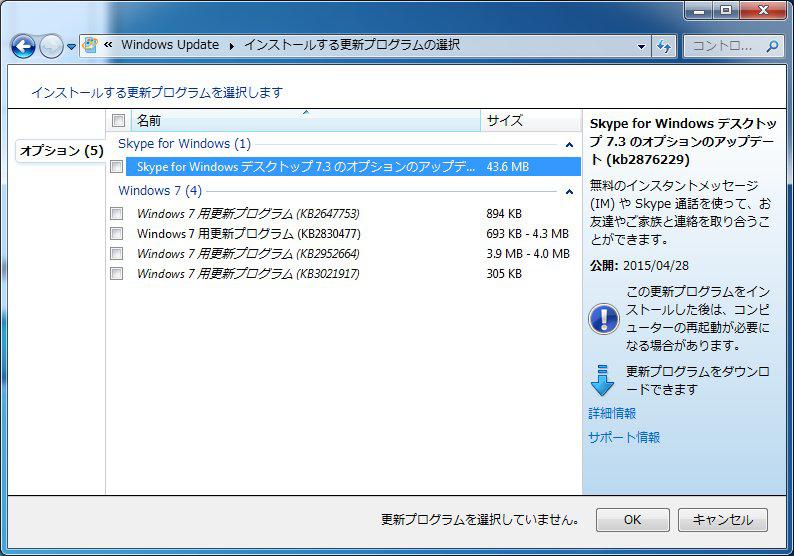Click the blue download arrow icon
794x556 pixels.
point(603,380)
